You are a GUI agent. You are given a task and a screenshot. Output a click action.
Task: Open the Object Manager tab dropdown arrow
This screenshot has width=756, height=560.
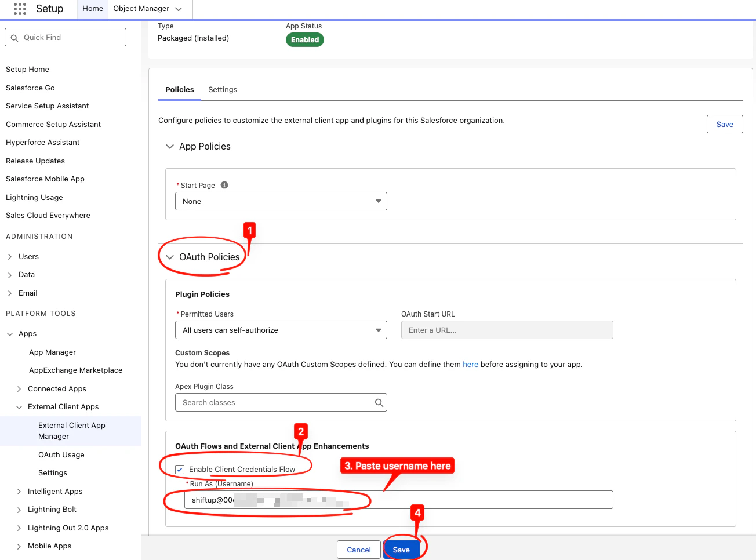(x=179, y=9)
